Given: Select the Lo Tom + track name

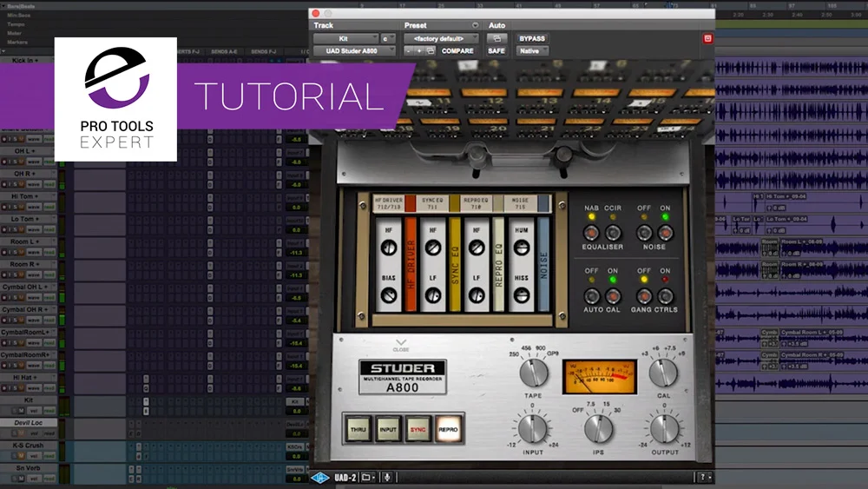Looking at the screenshot, I should click(x=25, y=219).
